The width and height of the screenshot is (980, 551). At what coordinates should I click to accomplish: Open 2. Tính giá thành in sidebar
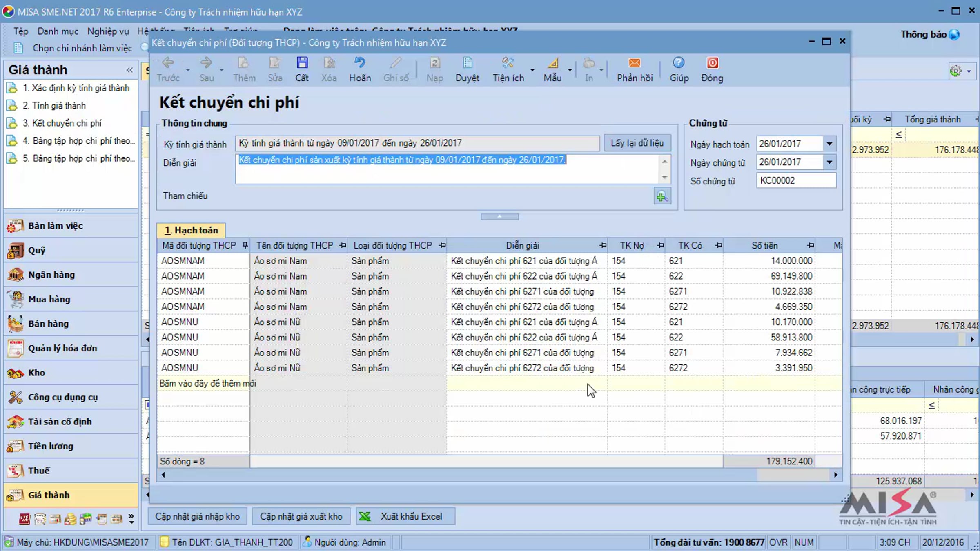(54, 106)
